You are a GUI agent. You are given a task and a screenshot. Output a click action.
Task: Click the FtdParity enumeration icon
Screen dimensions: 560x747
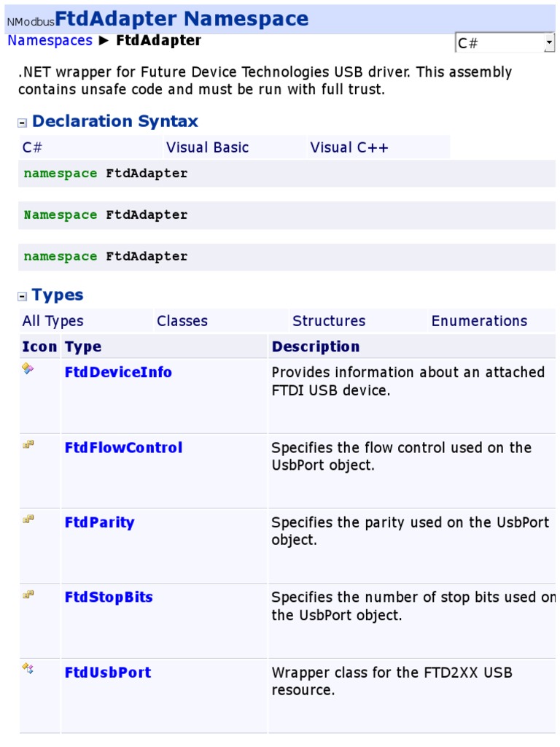click(28, 519)
